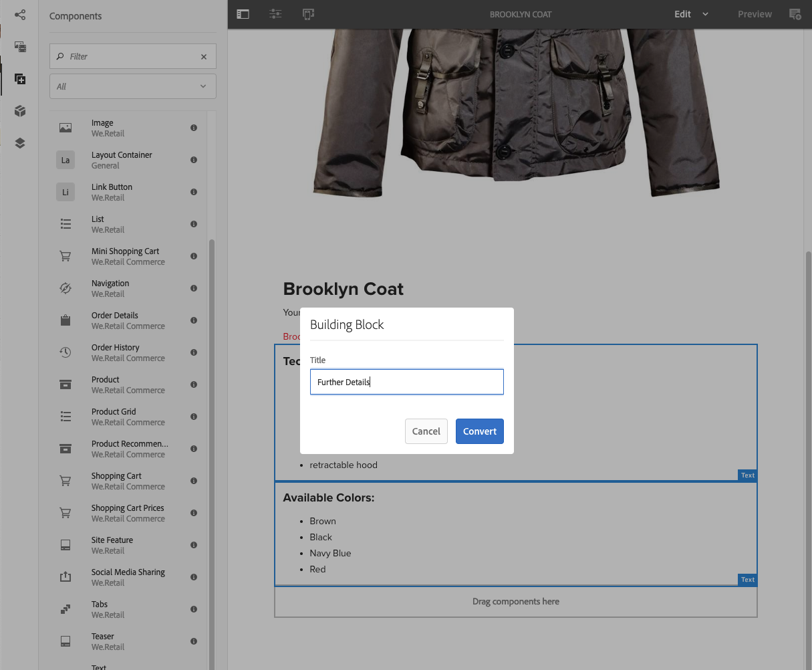Viewport: 812px width, 670px height.
Task: Click the Navy Blue list item
Action: pyautogui.click(x=330, y=553)
